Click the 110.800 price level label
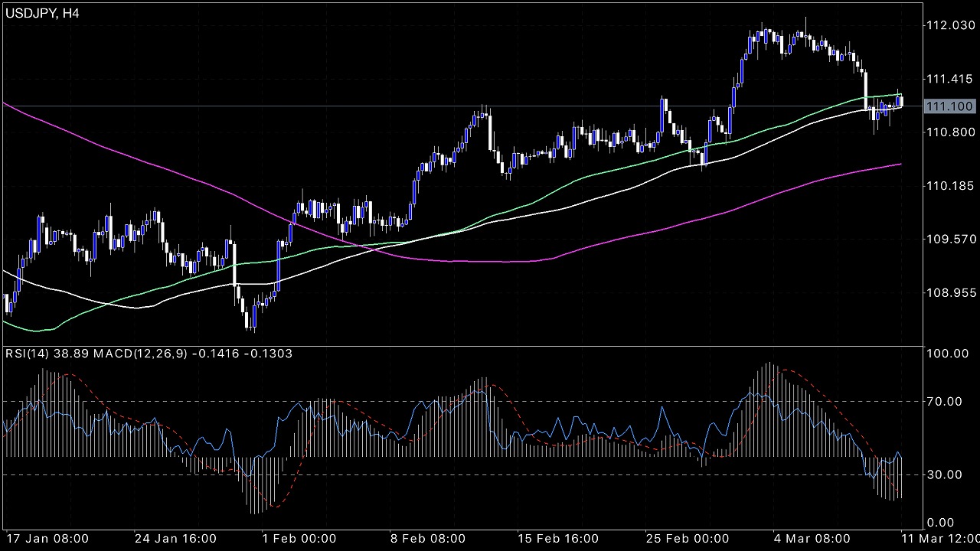980x551 pixels. (x=949, y=132)
